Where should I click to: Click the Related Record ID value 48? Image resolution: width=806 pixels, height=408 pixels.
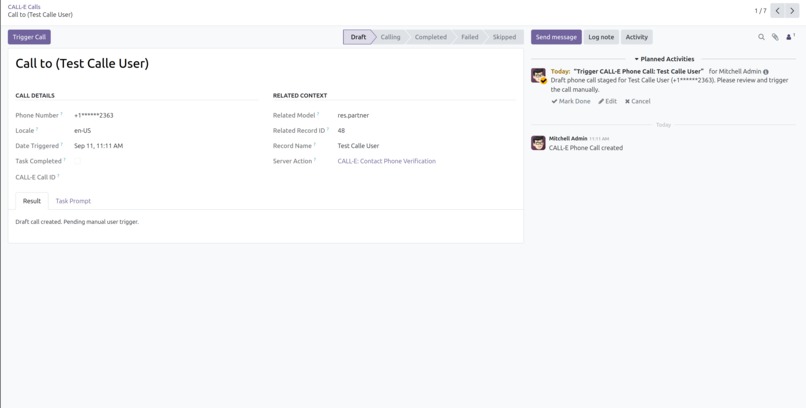(x=341, y=131)
